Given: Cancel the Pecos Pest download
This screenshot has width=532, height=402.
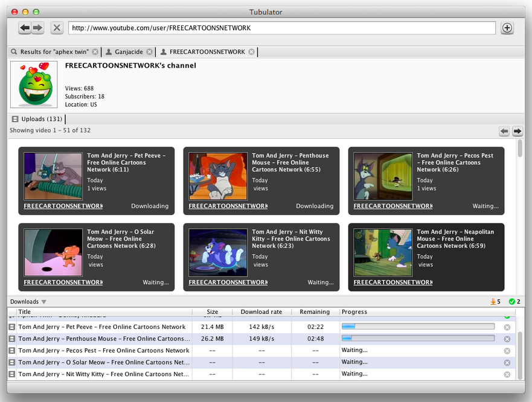Looking at the screenshot, I should (x=507, y=351).
